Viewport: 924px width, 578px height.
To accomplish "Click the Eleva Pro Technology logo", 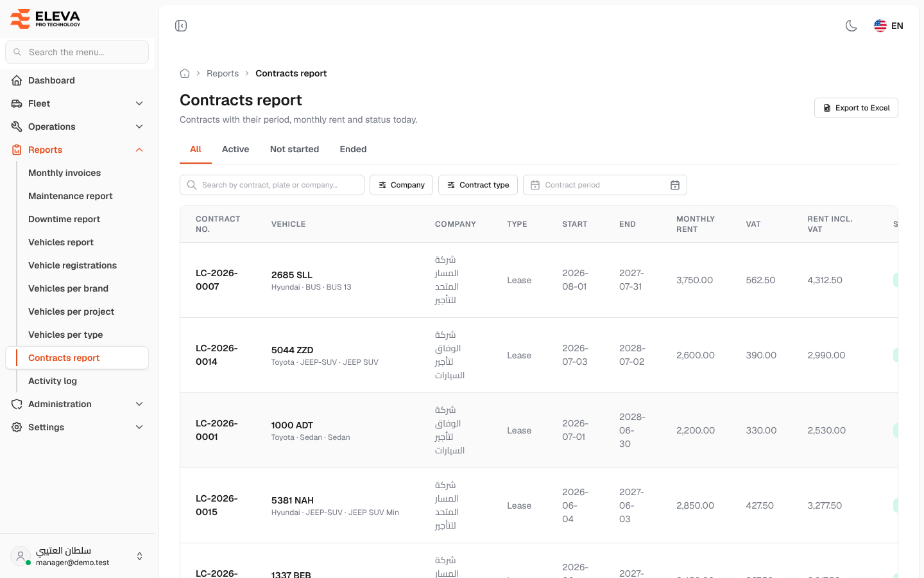I will pyautogui.click(x=46, y=19).
